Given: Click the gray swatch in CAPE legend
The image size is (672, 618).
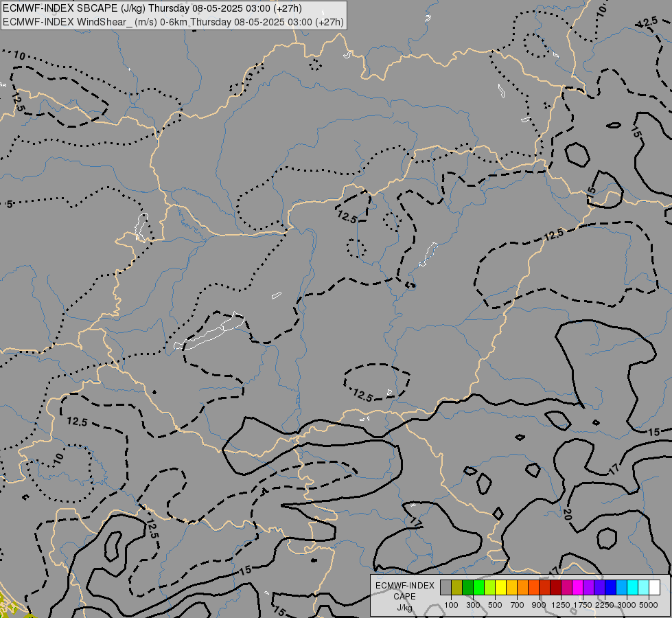Looking at the screenshot, I should click(445, 588).
